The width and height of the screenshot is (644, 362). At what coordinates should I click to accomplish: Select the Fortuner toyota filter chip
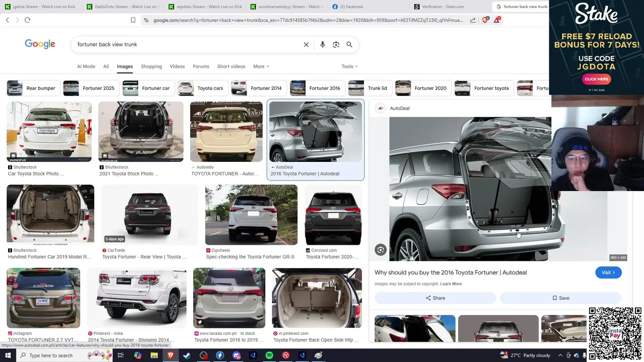point(484,88)
